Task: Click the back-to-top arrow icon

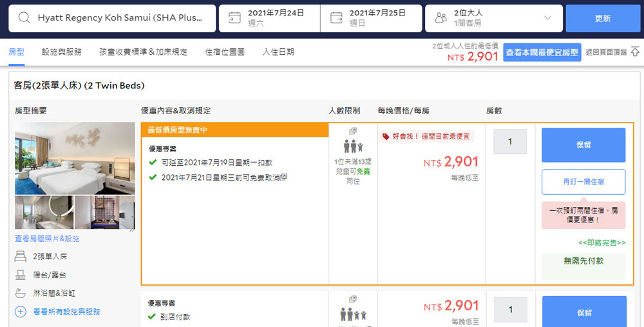Action: (x=635, y=52)
